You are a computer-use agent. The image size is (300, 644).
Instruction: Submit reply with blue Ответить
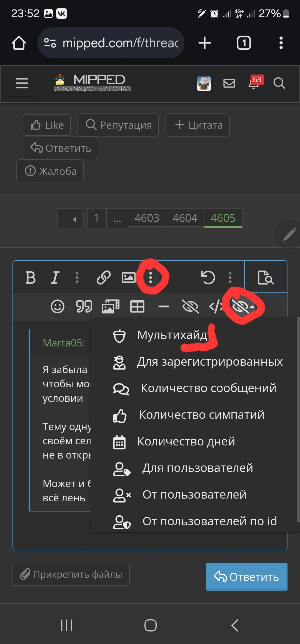pyautogui.click(x=247, y=577)
